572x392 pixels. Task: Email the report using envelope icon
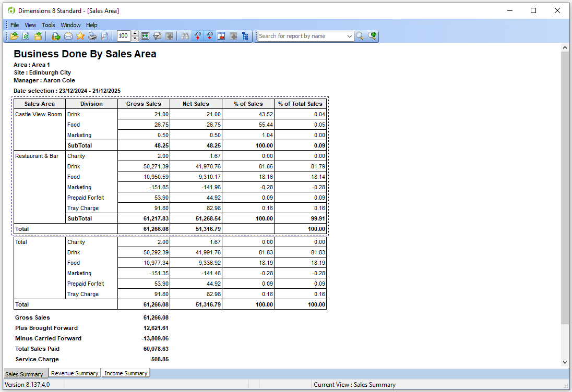pos(68,36)
